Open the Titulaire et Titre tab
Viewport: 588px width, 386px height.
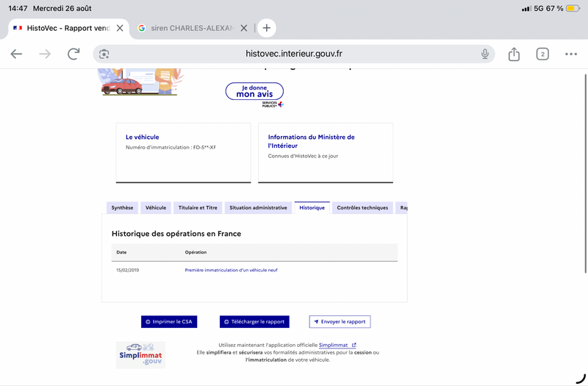pos(198,208)
